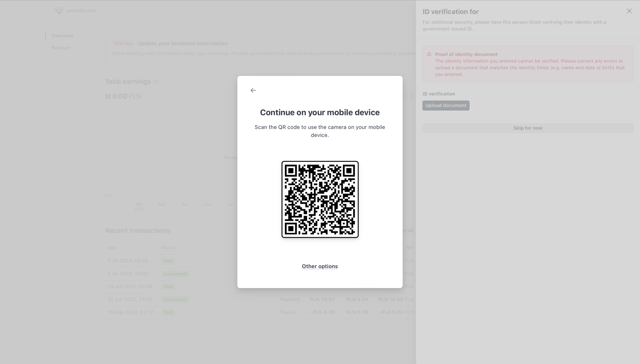Go back with the modal arrow icon

[253, 90]
